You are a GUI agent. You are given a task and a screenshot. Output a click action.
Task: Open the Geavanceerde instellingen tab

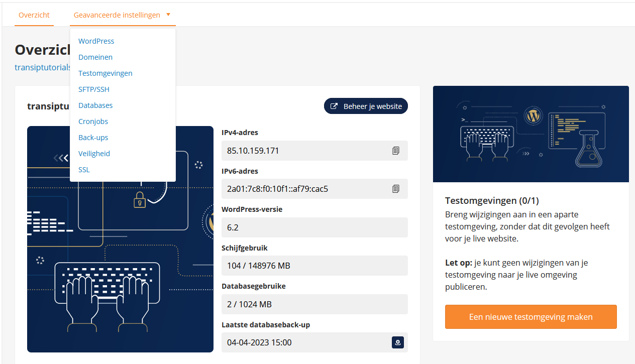123,15
